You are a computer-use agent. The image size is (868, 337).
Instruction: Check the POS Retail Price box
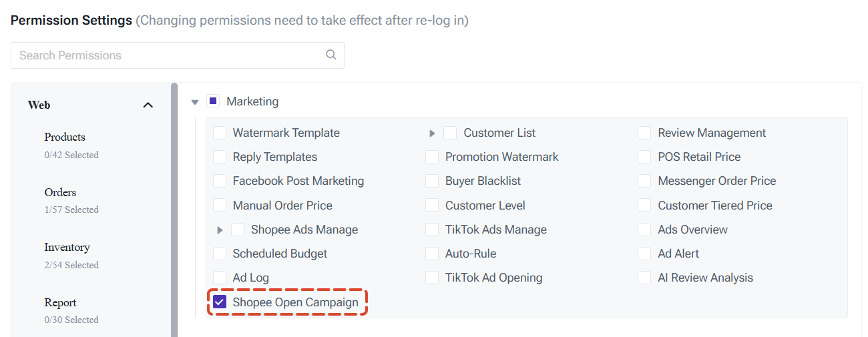pos(644,157)
